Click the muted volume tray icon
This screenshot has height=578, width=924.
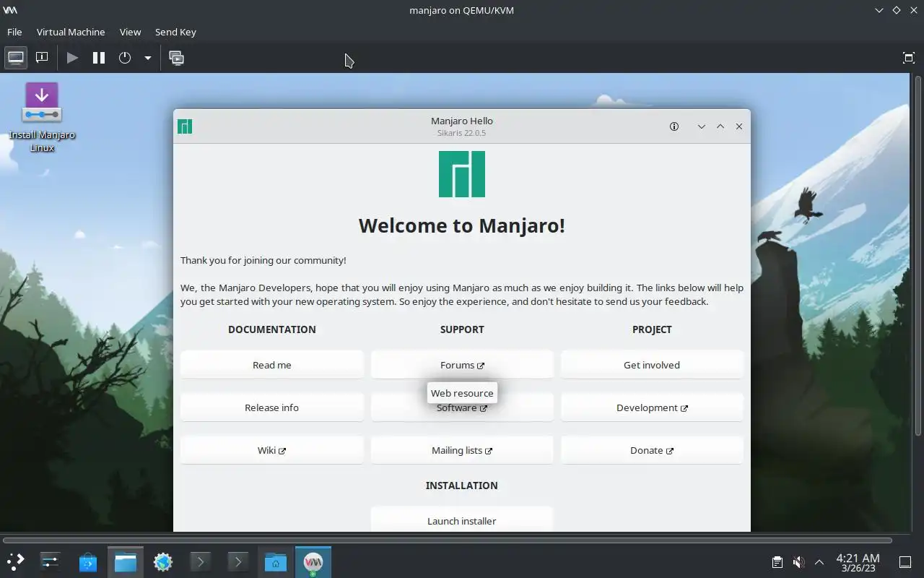click(798, 561)
